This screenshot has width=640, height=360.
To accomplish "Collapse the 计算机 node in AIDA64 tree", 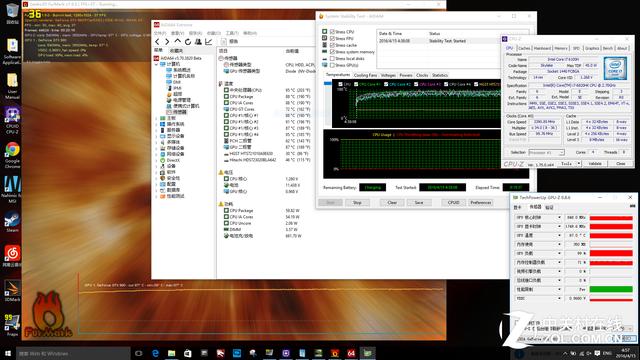I will coord(156,64).
